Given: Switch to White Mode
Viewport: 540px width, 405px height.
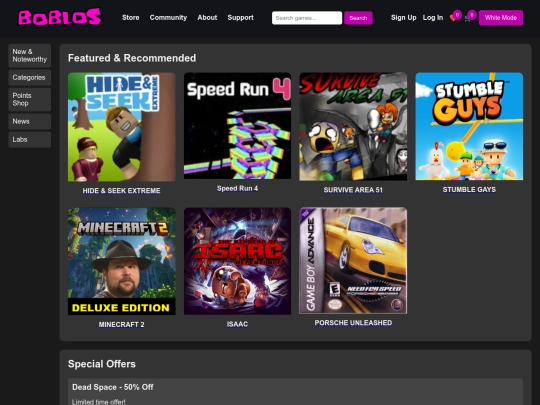Looking at the screenshot, I should click(x=501, y=18).
